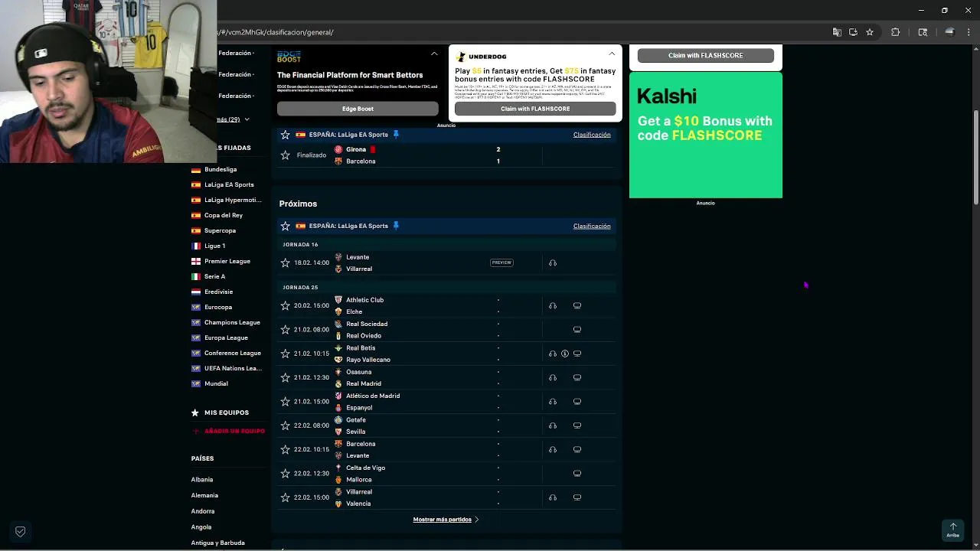Click headphones icon on Levante vs Villarreal row
Viewport: 980px width, 551px height.
click(x=552, y=262)
